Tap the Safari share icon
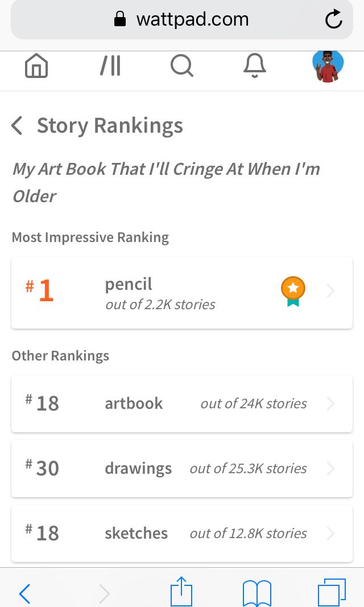 click(181, 592)
